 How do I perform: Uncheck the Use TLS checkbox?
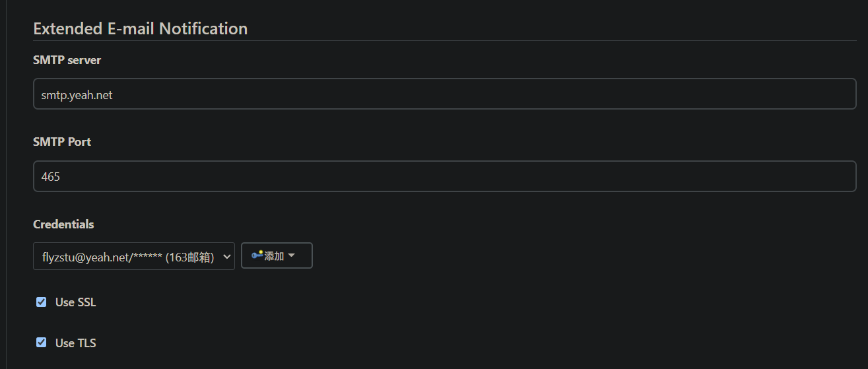click(x=42, y=343)
